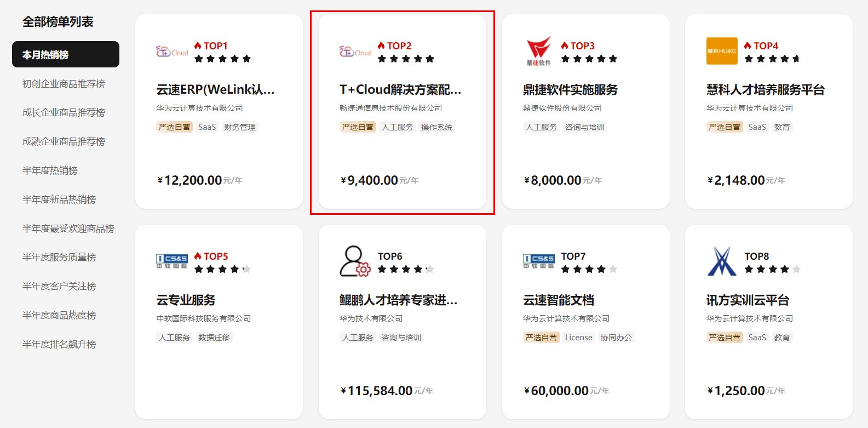The image size is (868, 428).
Task: Select 半年度最受欢迎商品榜
Action: (68, 229)
